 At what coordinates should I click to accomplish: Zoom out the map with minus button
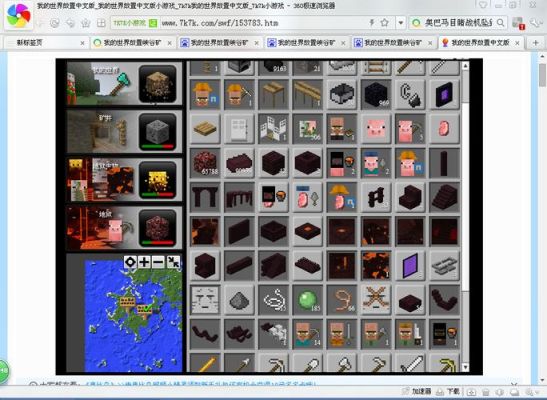pyautogui.click(x=158, y=262)
